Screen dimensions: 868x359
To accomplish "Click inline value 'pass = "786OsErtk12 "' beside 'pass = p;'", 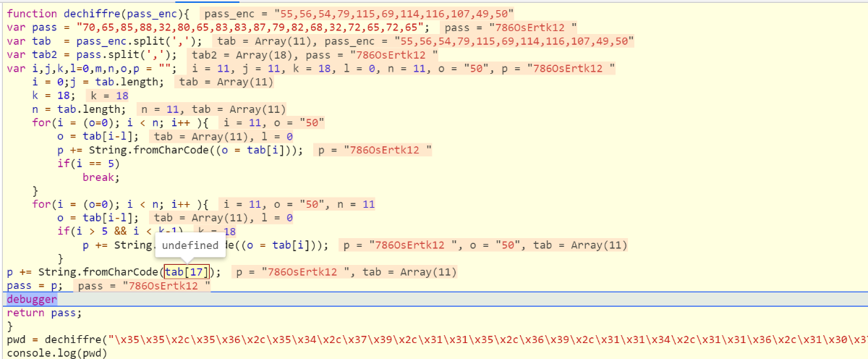I will pyautogui.click(x=144, y=287).
